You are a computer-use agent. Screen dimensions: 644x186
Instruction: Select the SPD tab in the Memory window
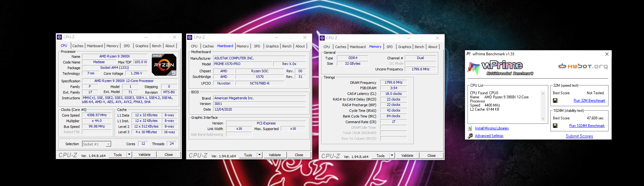pos(390,47)
